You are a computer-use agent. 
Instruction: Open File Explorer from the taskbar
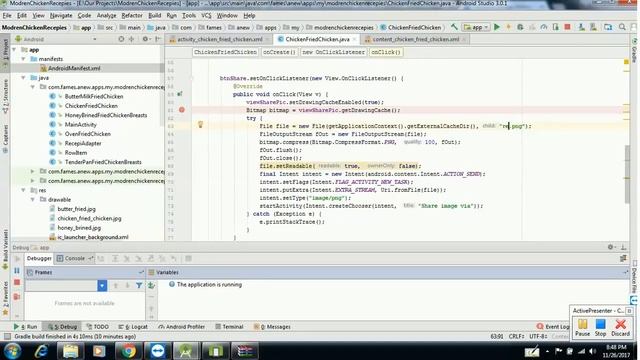click(x=70, y=351)
